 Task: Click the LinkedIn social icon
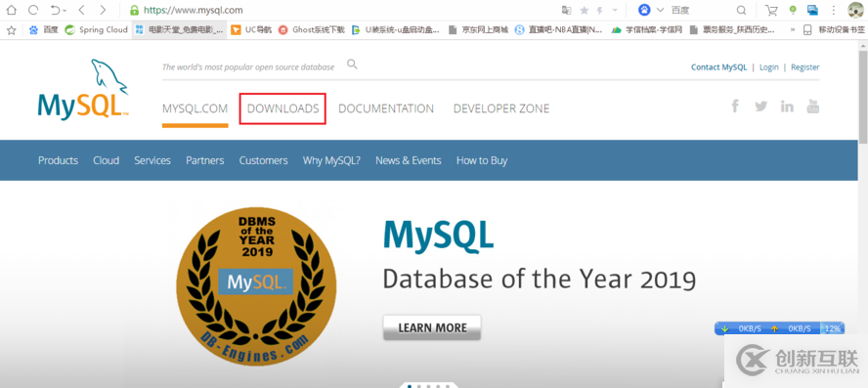click(787, 107)
